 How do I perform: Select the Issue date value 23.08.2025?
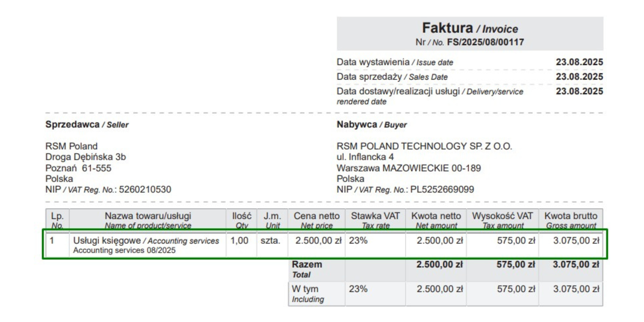pos(579,62)
